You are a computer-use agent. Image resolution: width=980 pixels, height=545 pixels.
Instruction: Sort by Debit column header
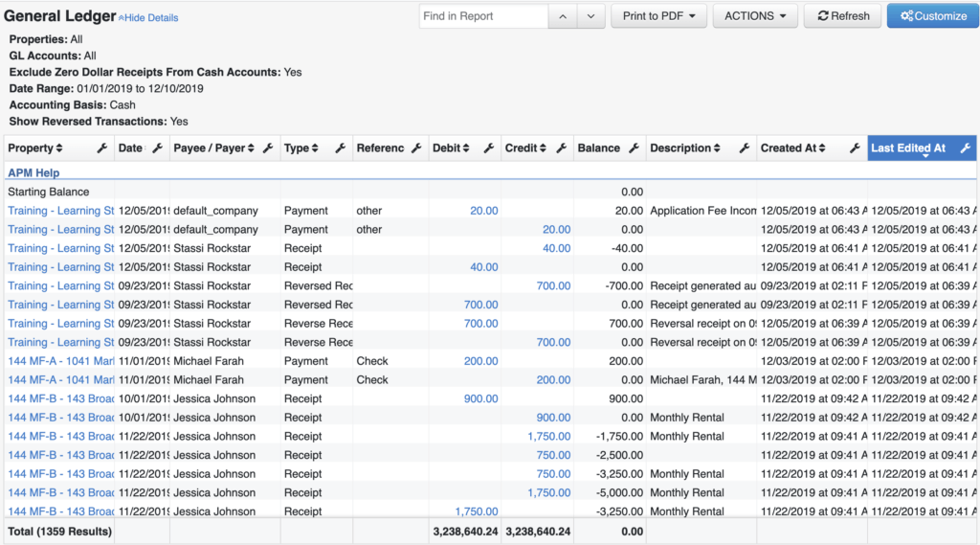pyautogui.click(x=451, y=148)
